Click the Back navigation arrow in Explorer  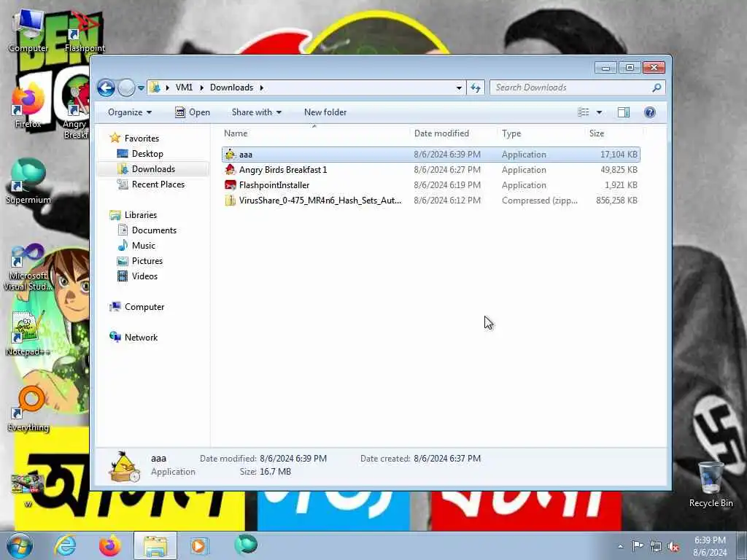(106, 87)
